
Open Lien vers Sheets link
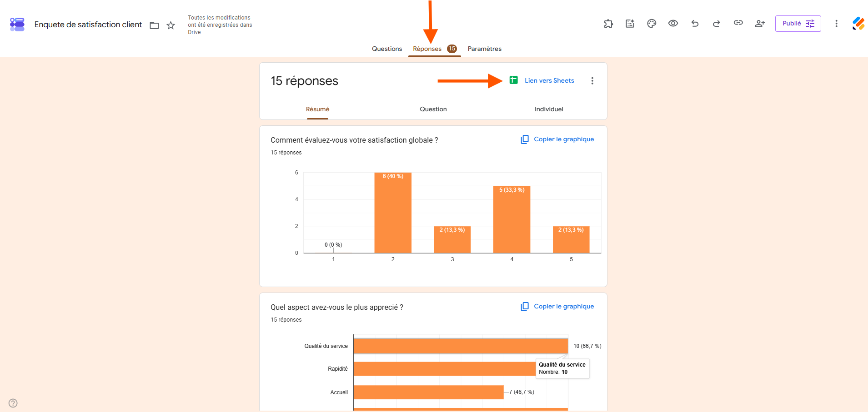549,80
